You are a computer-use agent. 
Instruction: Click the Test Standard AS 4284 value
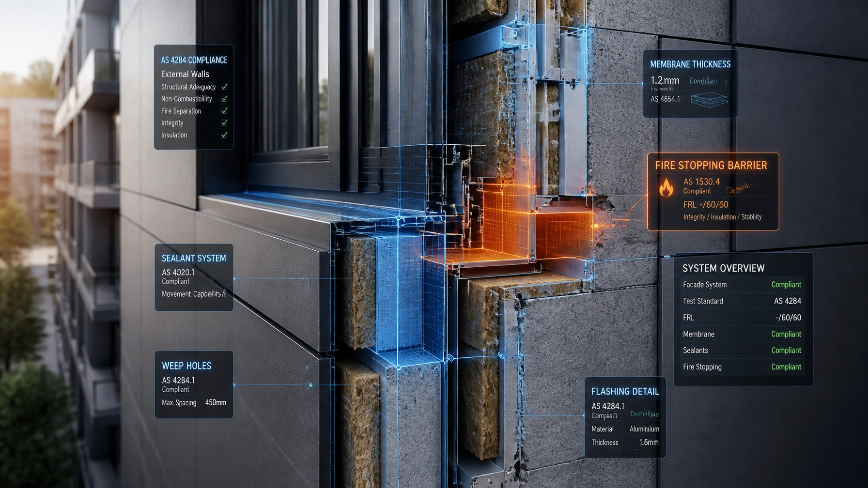tap(788, 301)
